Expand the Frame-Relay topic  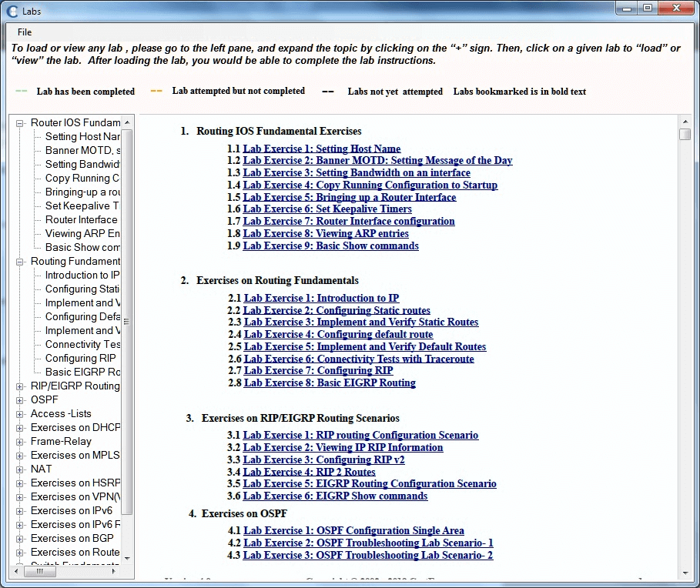tap(22, 441)
